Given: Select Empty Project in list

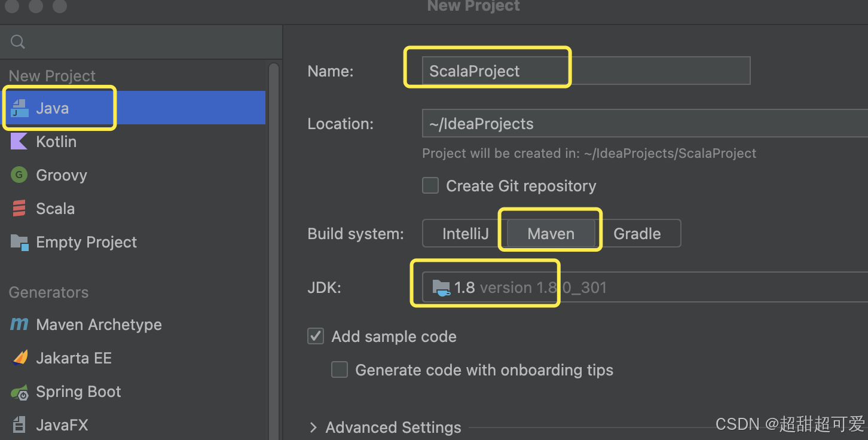Looking at the screenshot, I should click(x=134, y=242).
